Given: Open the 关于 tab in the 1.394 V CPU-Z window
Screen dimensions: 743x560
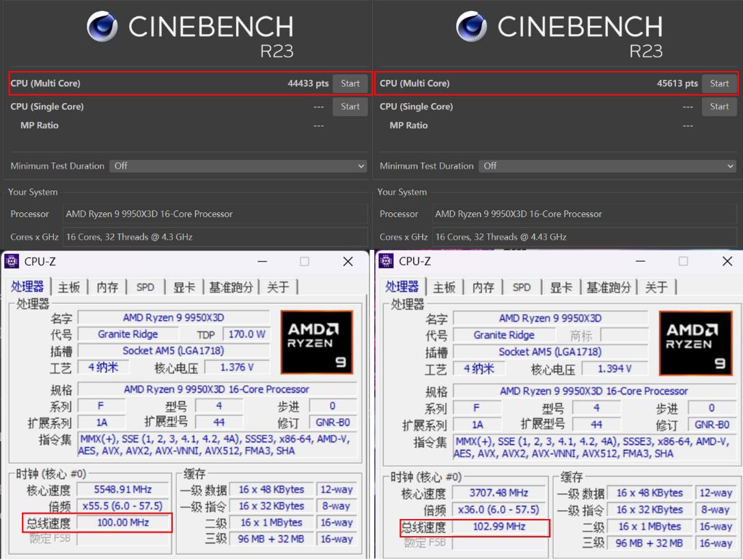Looking at the screenshot, I should coord(656,287).
